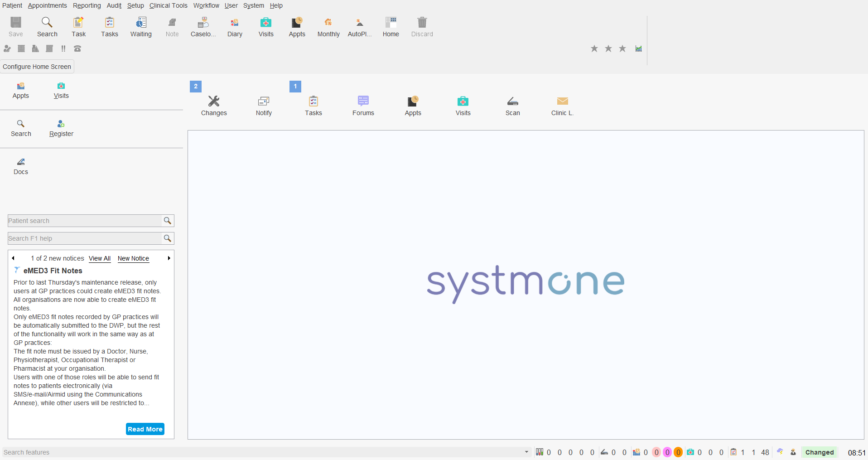Open the AutoPl... toolbar item
The width and height of the screenshot is (868, 460).
[x=360, y=27]
